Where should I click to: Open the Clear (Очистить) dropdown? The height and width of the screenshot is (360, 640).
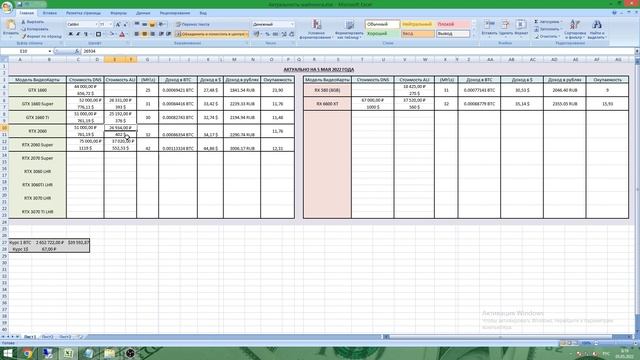click(x=547, y=36)
